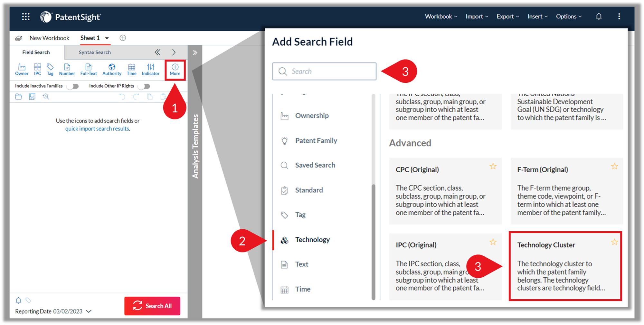Select the Full-Text search icon
The width and height of the screenshot is (644, 325).
(x=88, y=69)
